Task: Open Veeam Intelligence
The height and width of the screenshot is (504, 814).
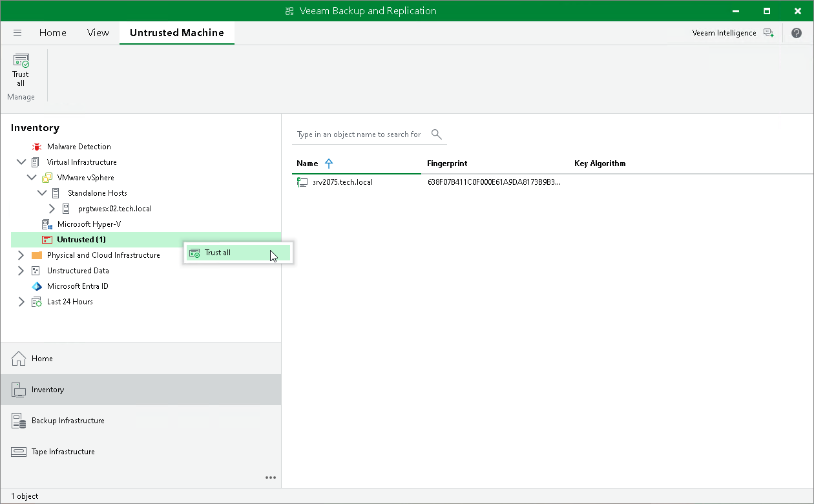Action: coord(733,33)
